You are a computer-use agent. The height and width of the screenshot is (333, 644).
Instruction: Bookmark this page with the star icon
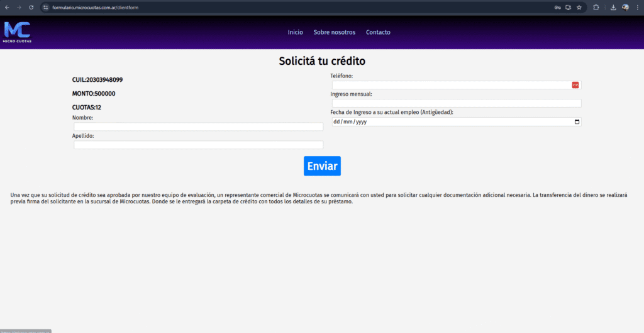point(579,8)
